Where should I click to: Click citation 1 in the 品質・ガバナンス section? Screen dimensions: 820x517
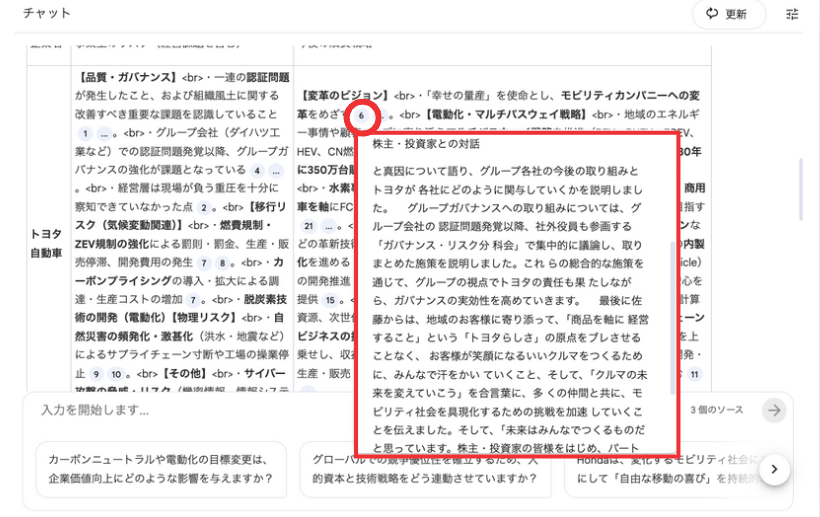[86, 133]
